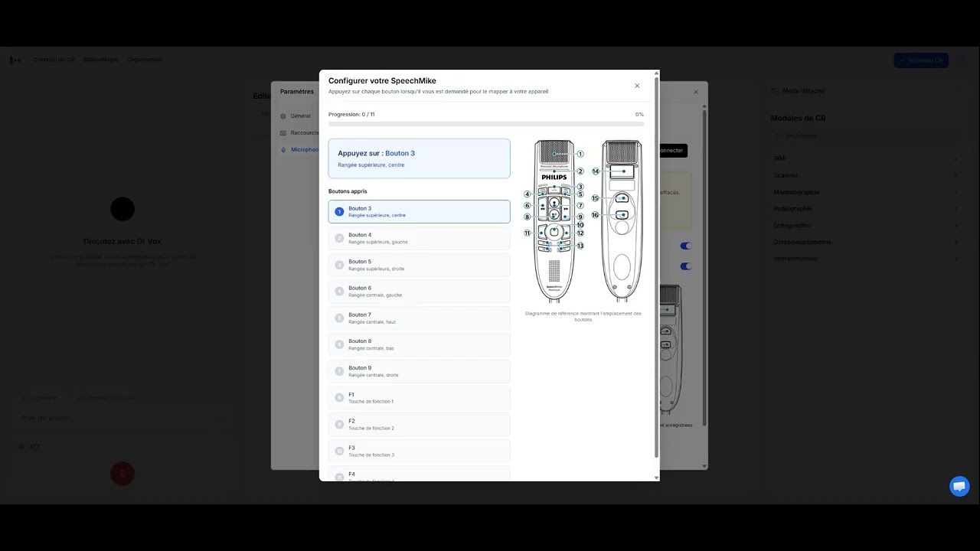Click the Modèles de CR search field
980x551 pixels.
point(865,135)
